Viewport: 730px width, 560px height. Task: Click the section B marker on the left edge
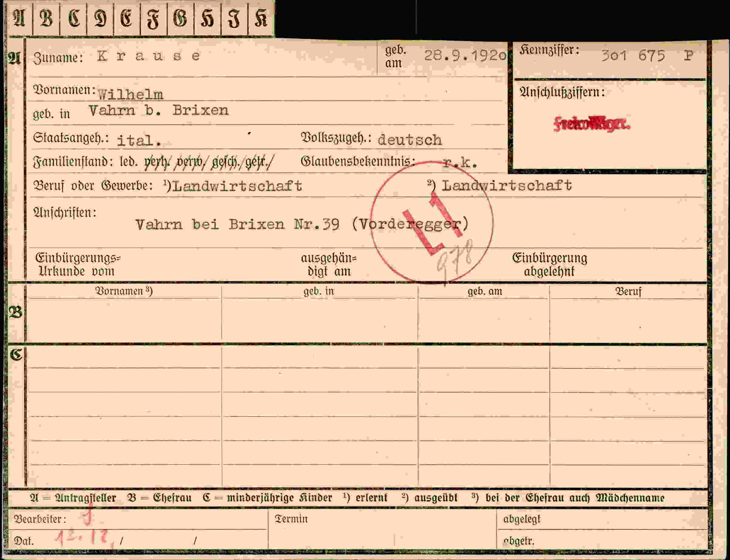(x=15, y=313)
